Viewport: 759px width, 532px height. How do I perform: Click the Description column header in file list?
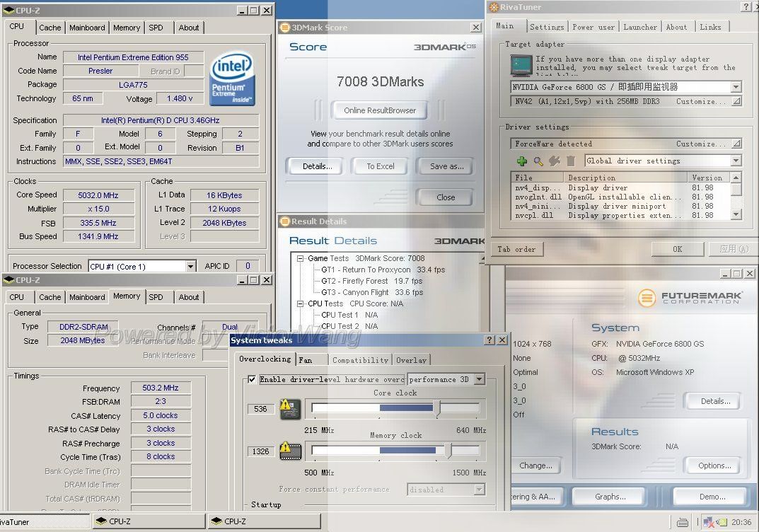pos(625,178)
